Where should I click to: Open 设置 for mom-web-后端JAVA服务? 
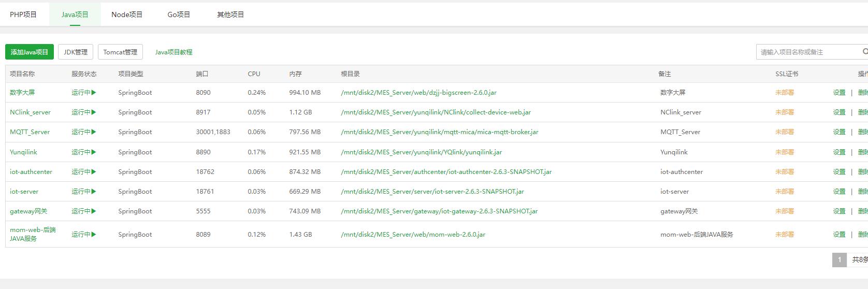tap(839, 234)
